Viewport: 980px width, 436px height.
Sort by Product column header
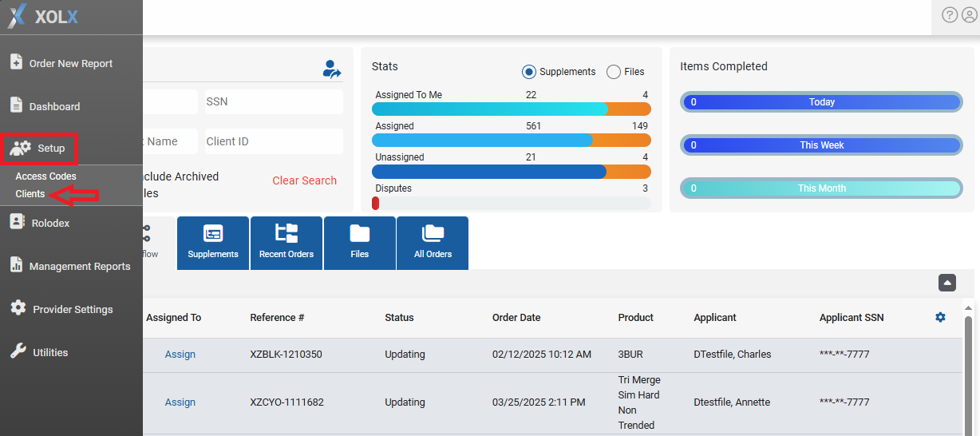point(636,318)
